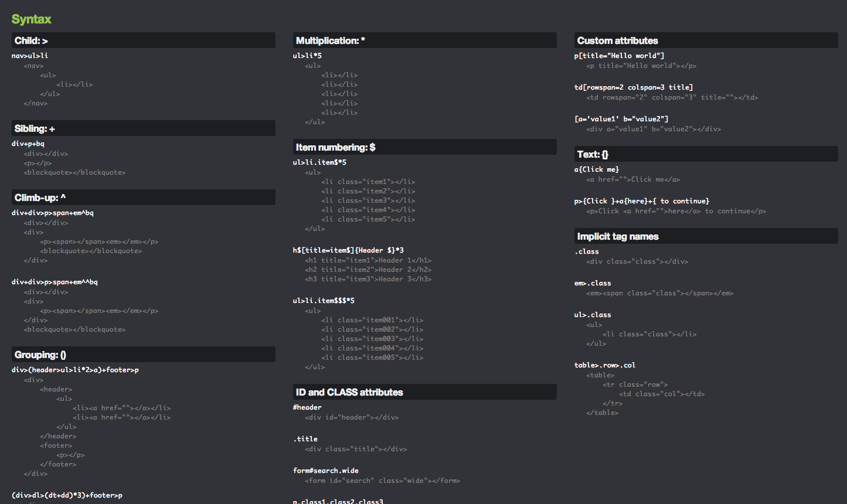Click the "Implicit tag names" section header

pos(618,236)
